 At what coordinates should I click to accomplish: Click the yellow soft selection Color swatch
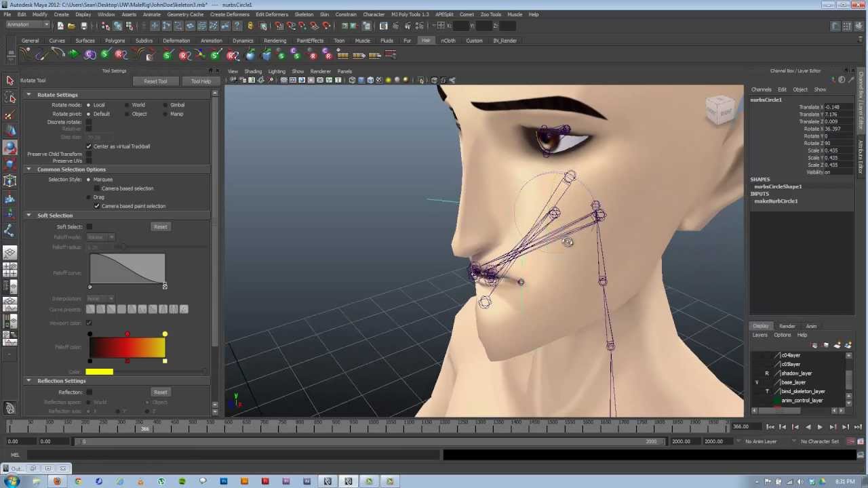[x=100, y=371]
